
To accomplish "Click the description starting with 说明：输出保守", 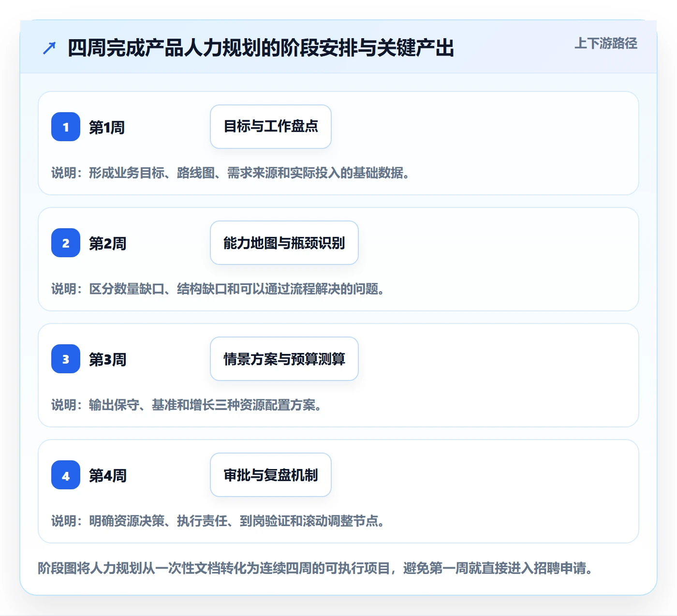I will pyautogui.click(x=187, y=405).
